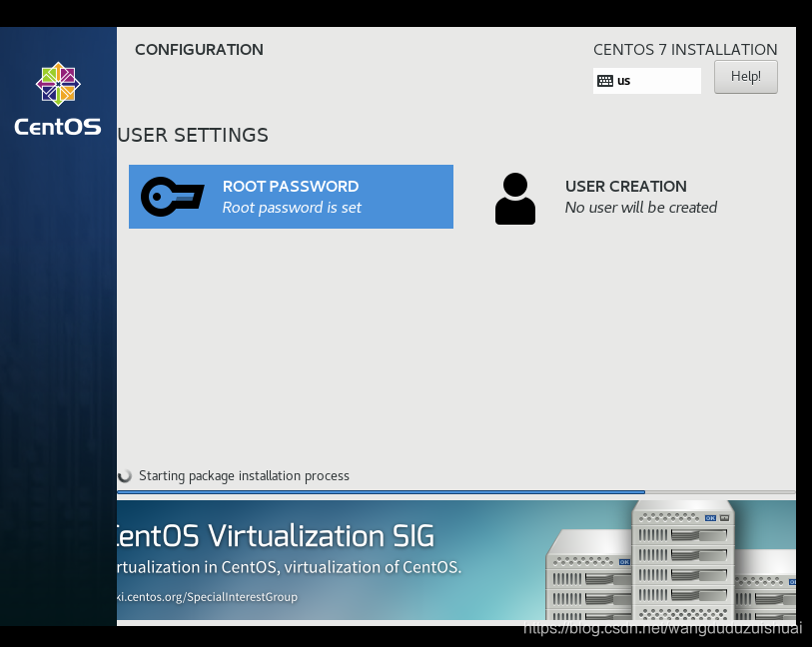Click the 'Root password is set' status text
This screenshot has height=647, width=812.
[x=292, y=208]
